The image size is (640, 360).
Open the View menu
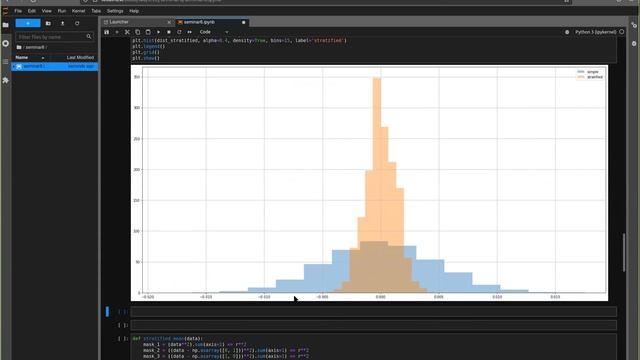tap(47, 11)
